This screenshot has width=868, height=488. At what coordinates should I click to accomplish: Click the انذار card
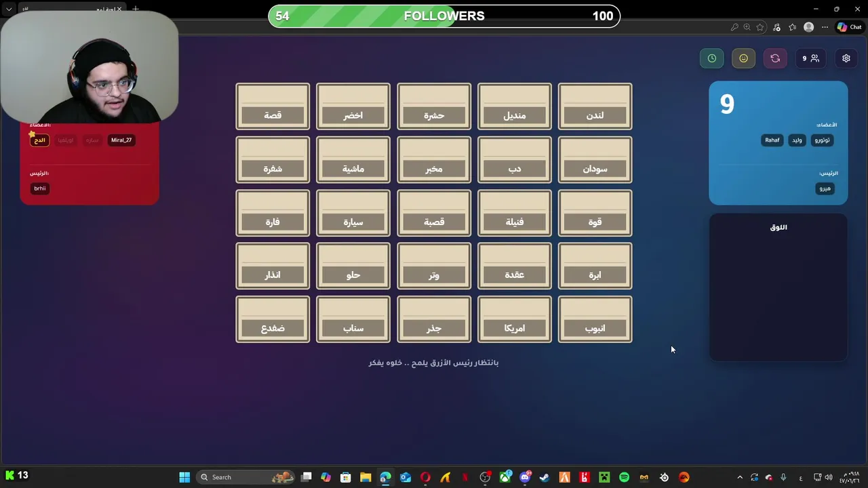coord(273,266)
